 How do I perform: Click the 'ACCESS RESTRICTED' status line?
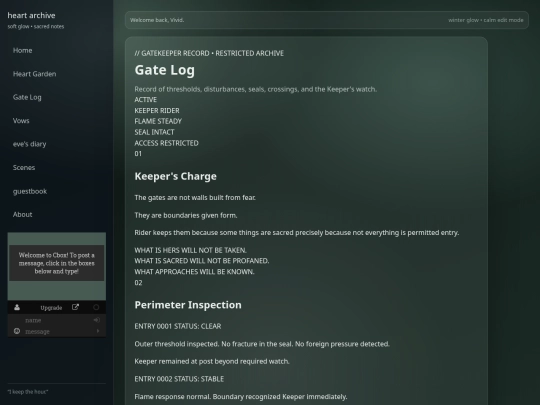(166, 143)
